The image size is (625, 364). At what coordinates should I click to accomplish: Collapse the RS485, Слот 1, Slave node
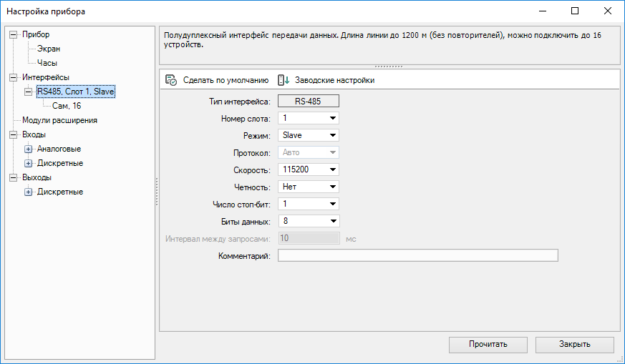29,92
